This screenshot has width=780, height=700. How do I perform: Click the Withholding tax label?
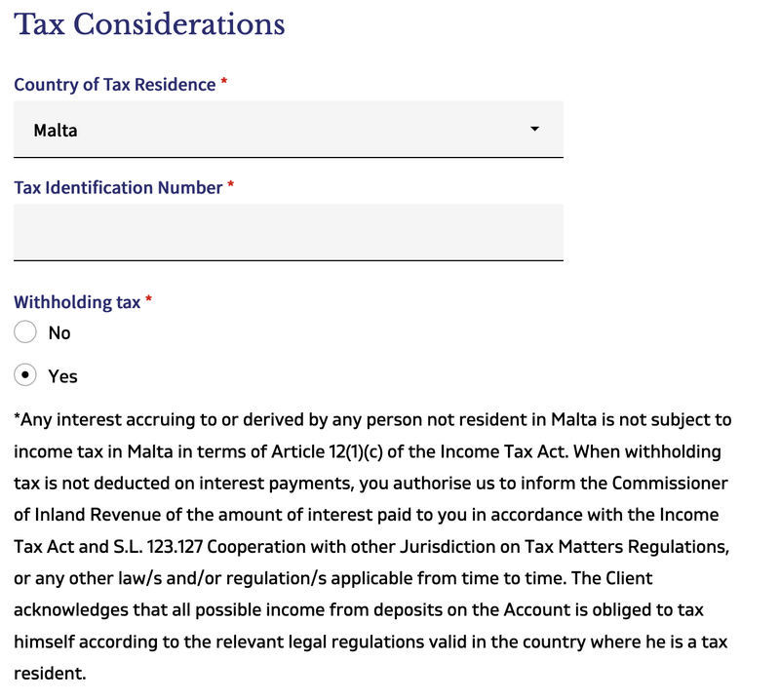[x=77, y=302]
